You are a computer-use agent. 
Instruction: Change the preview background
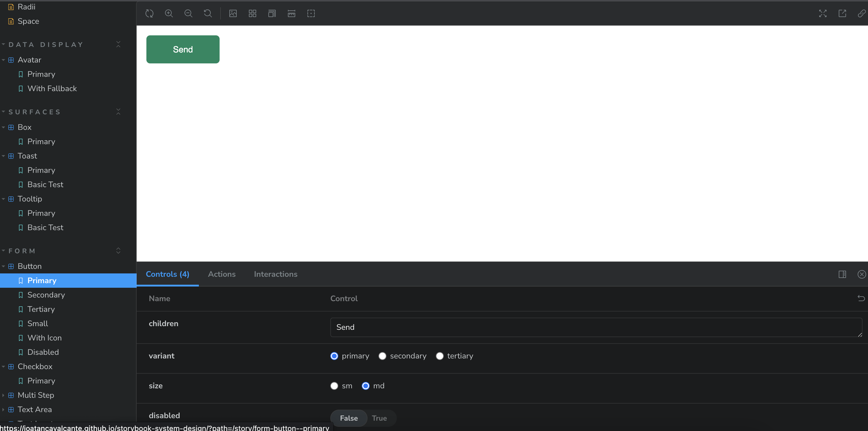coord(233,13)
